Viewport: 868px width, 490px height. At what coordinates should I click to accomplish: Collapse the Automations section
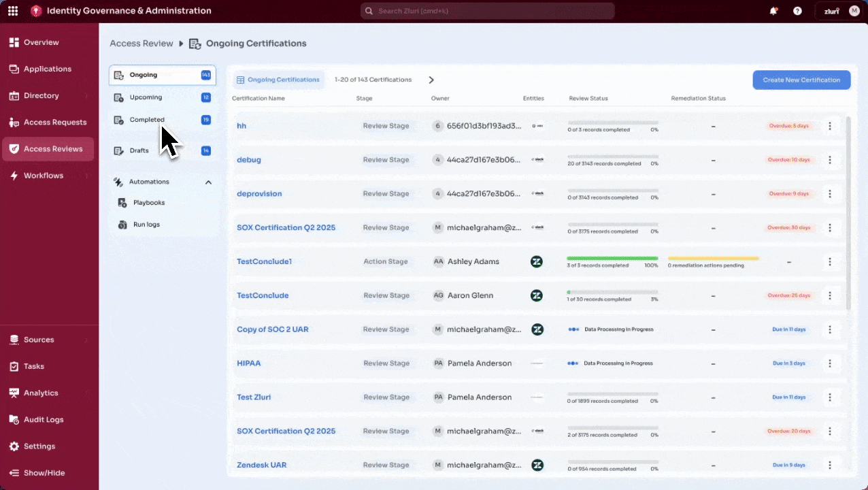pos(208,182)
